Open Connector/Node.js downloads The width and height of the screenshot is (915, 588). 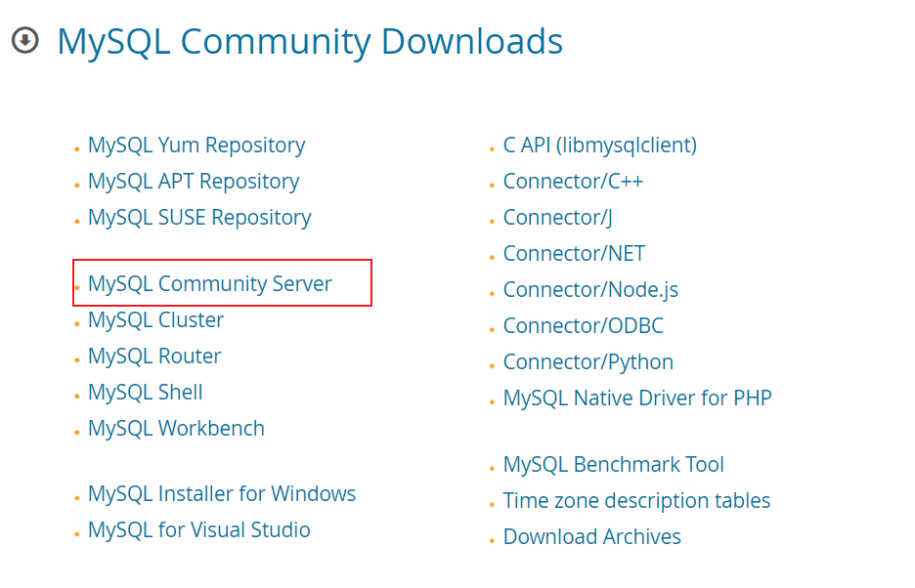(x=590, y=290)
